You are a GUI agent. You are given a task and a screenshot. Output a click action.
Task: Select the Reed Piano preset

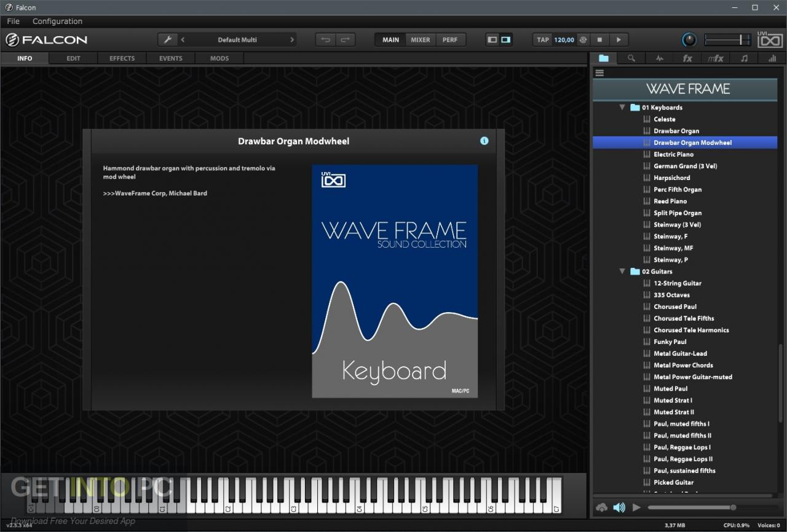click(x=670, y=201)
